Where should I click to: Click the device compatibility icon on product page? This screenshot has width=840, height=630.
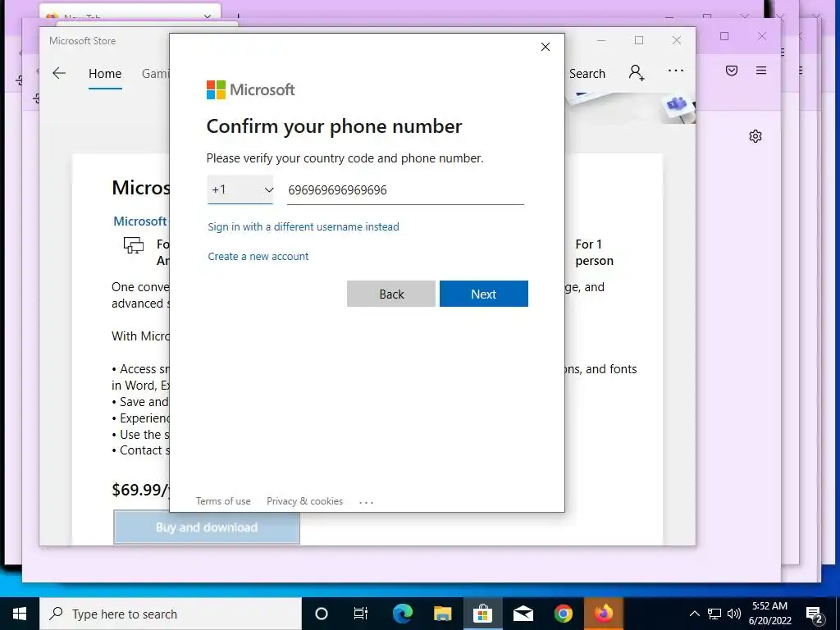point(134,245)
